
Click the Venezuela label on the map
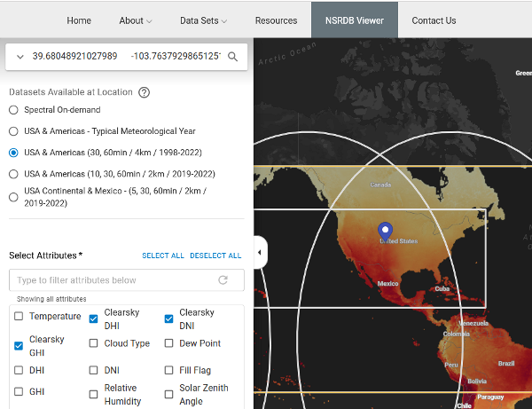[473, 324]
